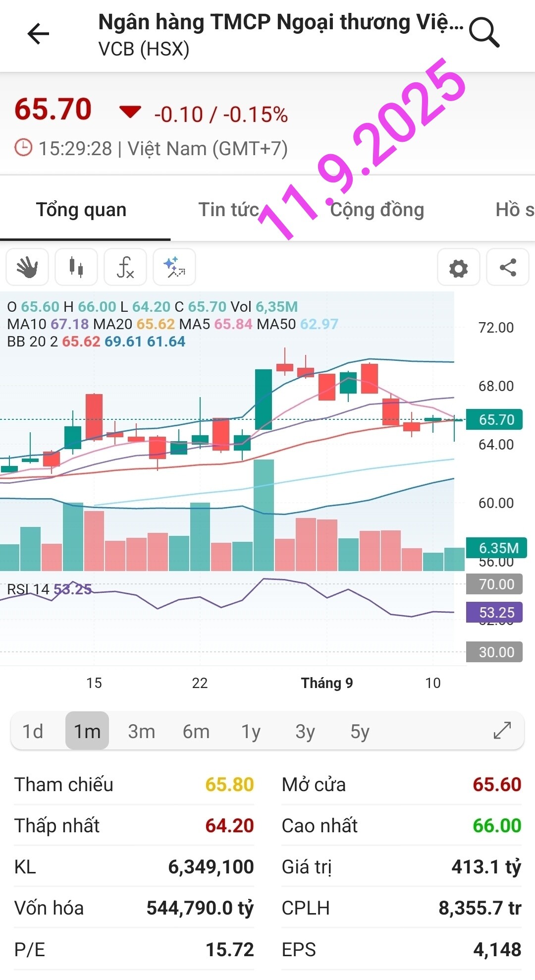Select the 3y timeframe
Screen dimensions: 535x980
[x=305, y=731]
